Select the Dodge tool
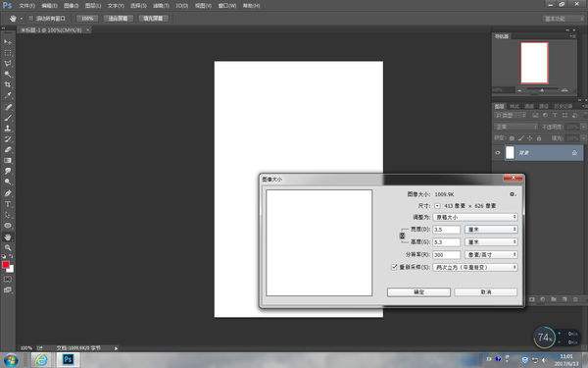Screen dimensions: 588x368 (8, 182)
